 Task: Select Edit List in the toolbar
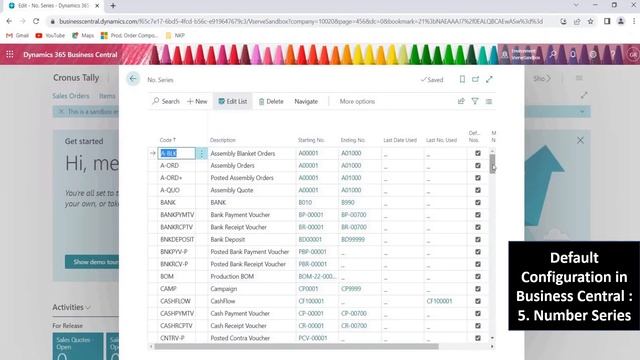pyautogui.click(x=233, y=101)
